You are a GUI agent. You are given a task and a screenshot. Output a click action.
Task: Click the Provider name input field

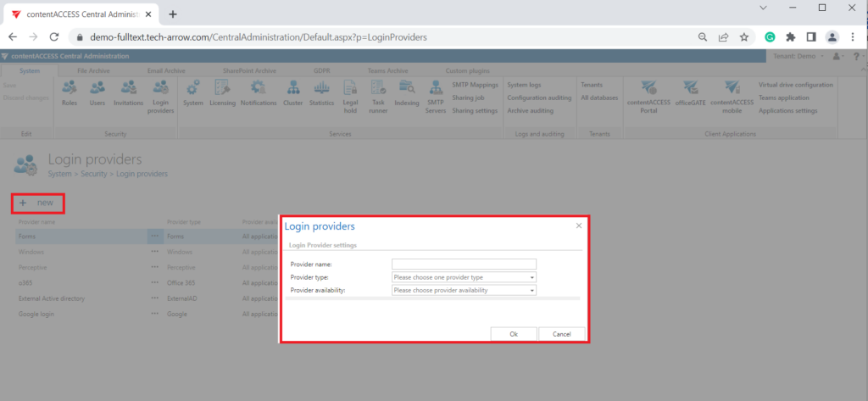464,264
